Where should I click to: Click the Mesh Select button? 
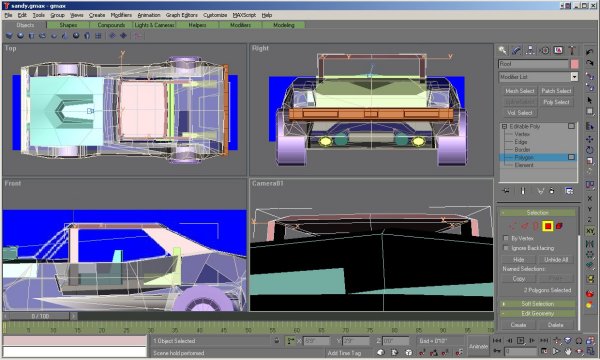tap(519, 91)
